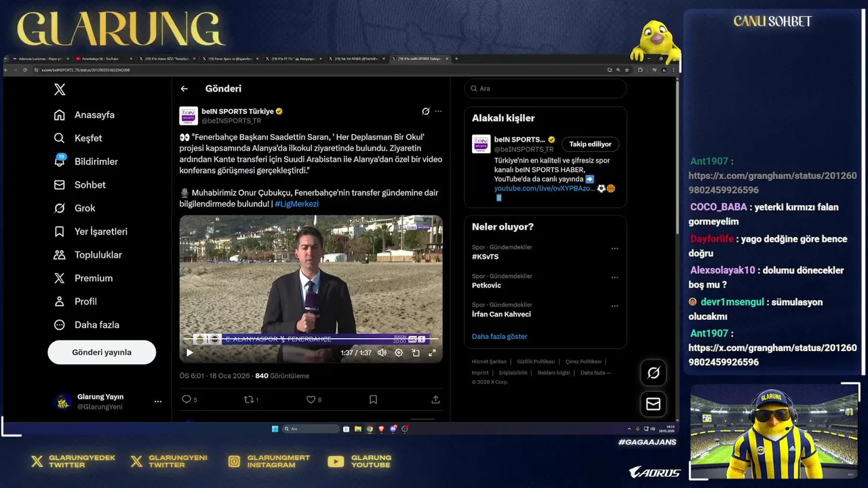
Task: Click the browser address bar
Action: pos(319,70)
